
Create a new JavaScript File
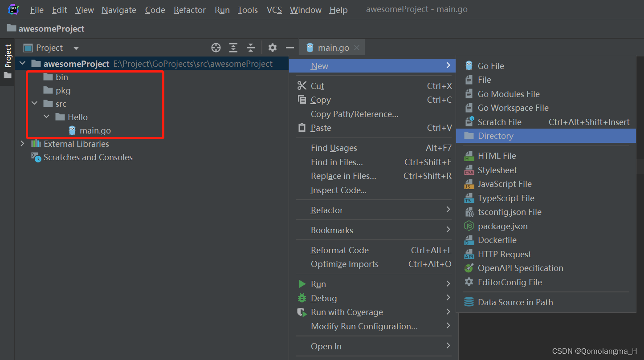546,184
